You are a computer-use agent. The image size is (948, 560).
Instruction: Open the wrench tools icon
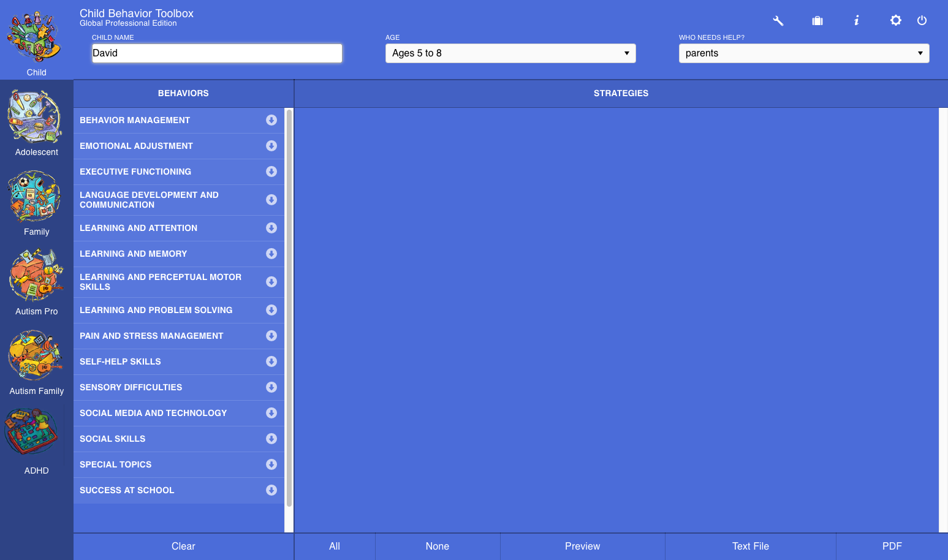click(x=778, y=21)
